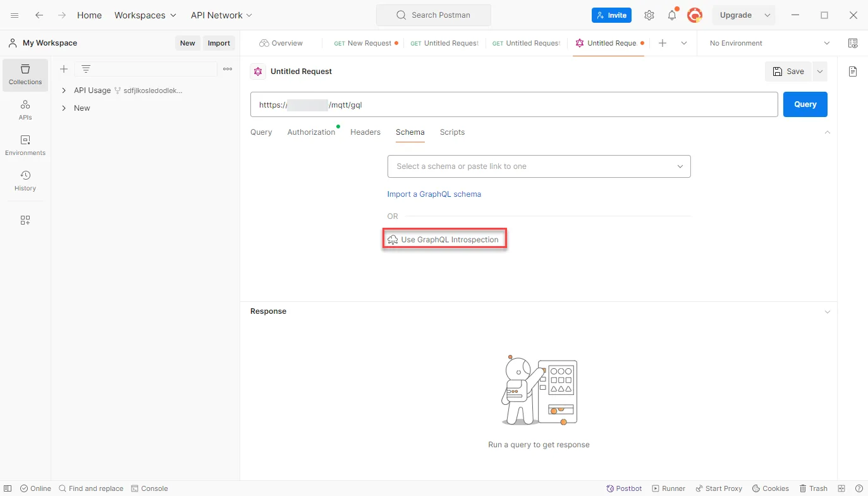Open Find and replace
Viewport: 868px width, 496px height.
(x=91, y=488)
